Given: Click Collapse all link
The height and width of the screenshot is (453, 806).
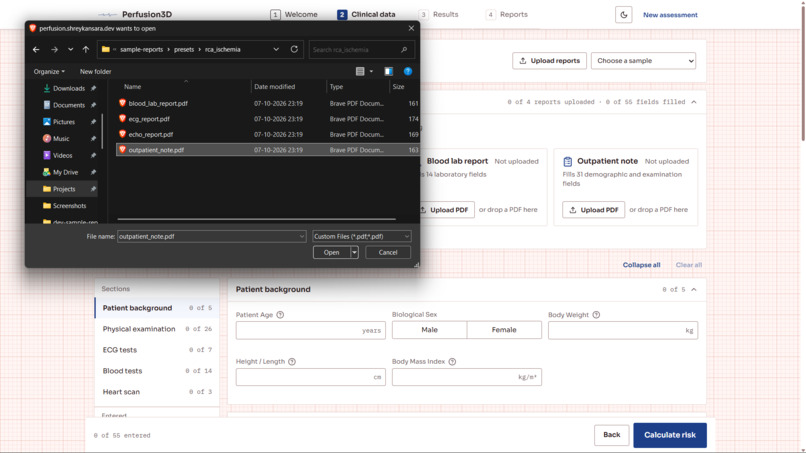Looking at the screenshot, I should (x=641, y=265).
